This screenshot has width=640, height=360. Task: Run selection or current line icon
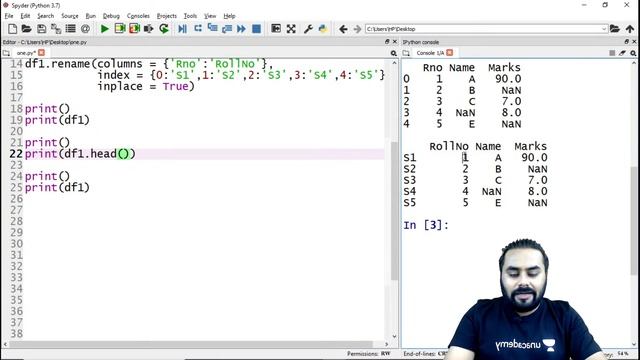149,29
